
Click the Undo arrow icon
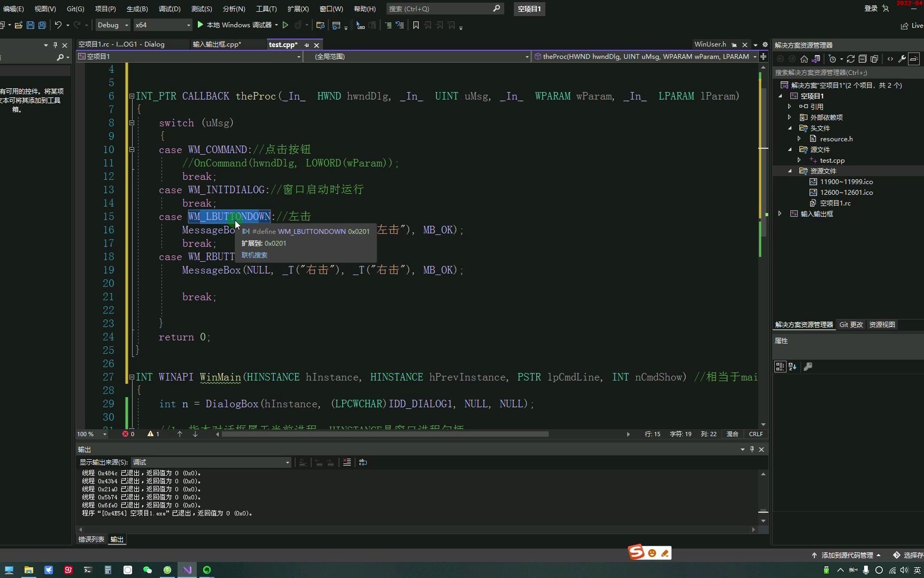click(x=58, y=25)
